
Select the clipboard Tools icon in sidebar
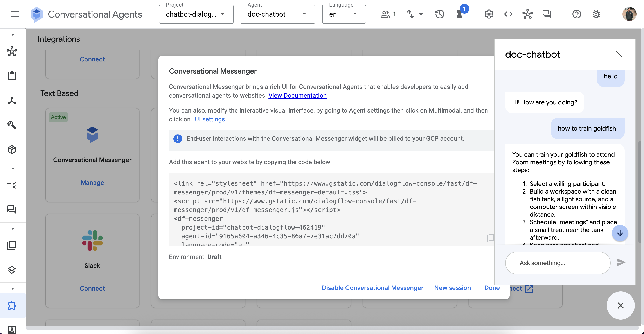pyautogui.click(x=12, y=75)
